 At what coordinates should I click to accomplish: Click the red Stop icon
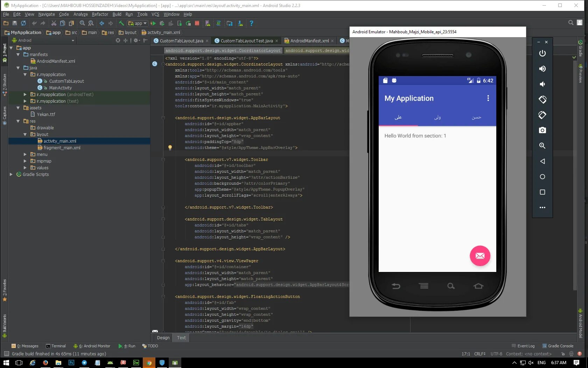click(197, 23)
